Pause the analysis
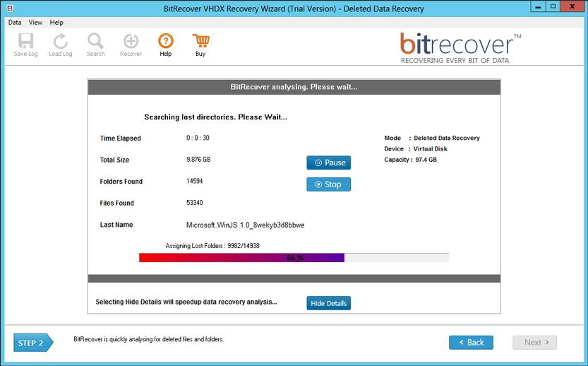This screenshot has width=588, height=366. [328, 163]
